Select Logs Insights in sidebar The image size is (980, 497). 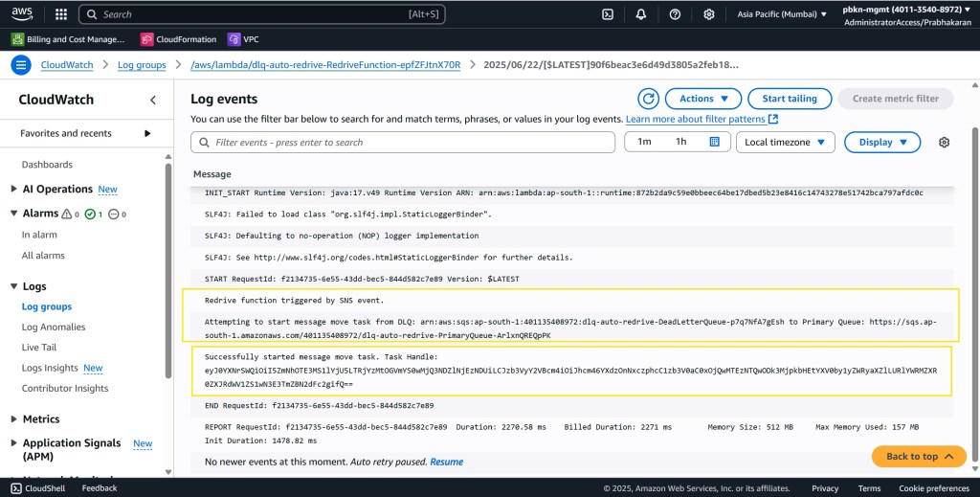(x=50, y=368)
